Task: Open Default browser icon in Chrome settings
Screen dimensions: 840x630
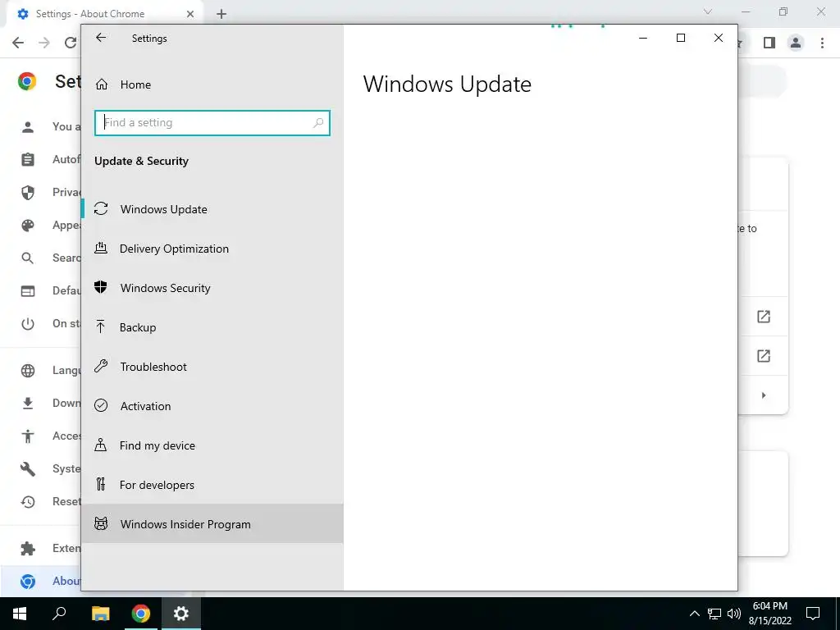Action: (28, 291)
